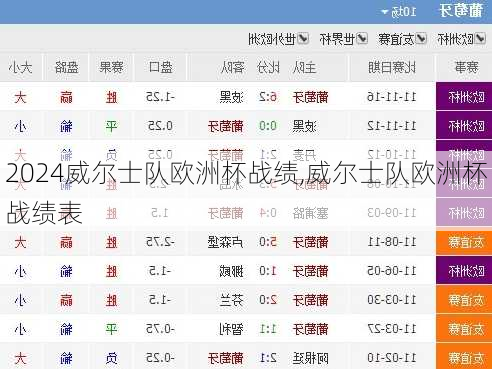
Task: Click the 友谊赛 tag in the 11-03-27 row
Action: [x=464, y=329]
